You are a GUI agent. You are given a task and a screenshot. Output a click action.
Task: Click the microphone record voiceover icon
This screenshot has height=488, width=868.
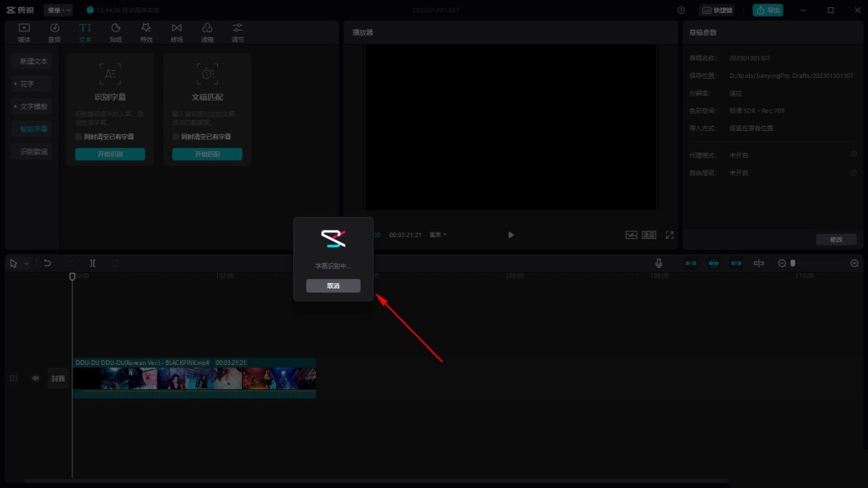pos(658,263)
